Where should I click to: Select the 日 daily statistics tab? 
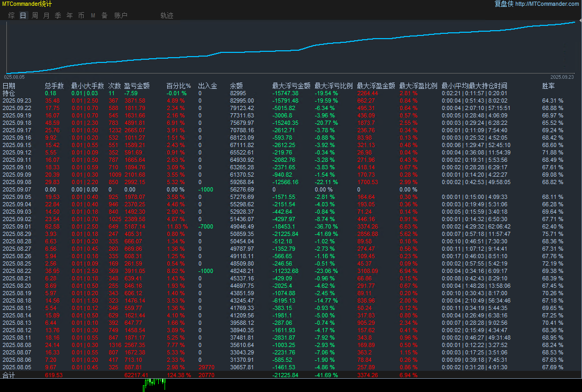[x=23, y=15]
